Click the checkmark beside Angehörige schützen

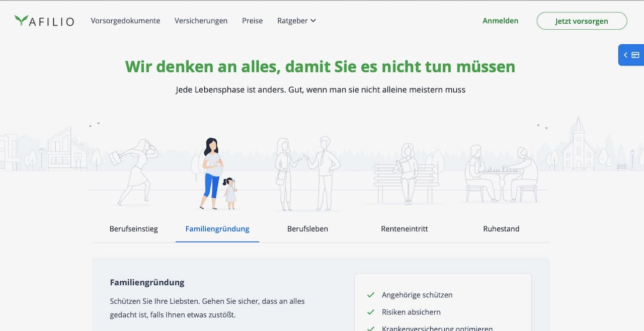pyautogui.click(x=371, y=295)
